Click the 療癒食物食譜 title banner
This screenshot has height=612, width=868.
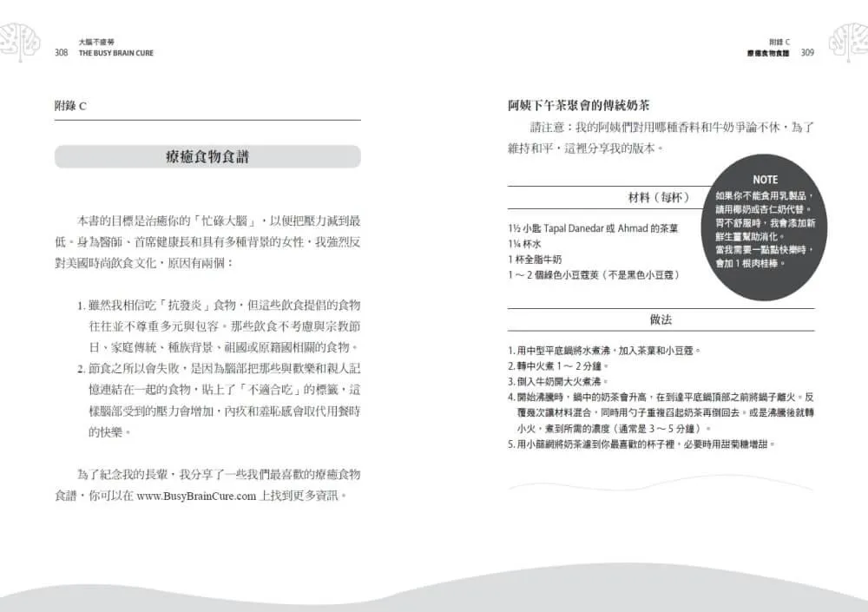(207, 157)
